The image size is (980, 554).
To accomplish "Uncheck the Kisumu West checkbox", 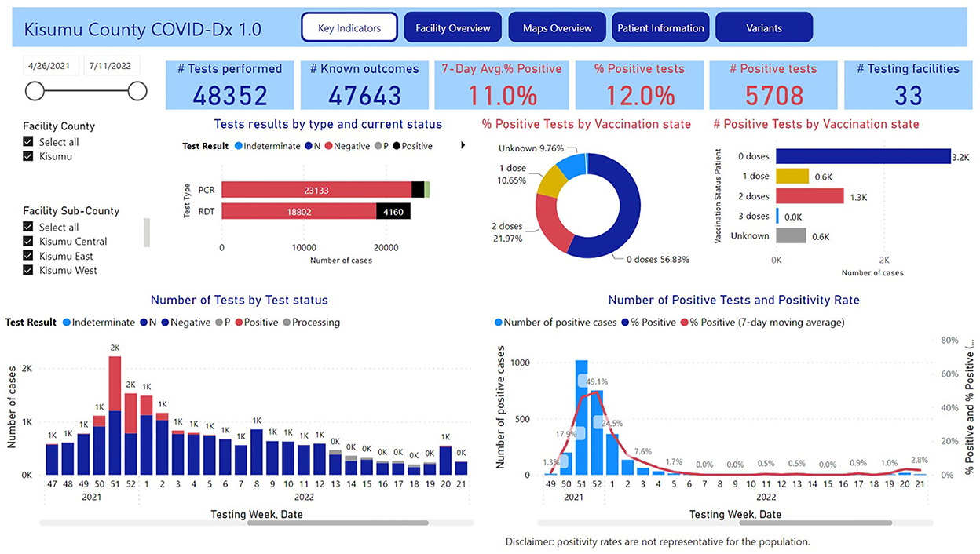I will [x=29, y=270].
